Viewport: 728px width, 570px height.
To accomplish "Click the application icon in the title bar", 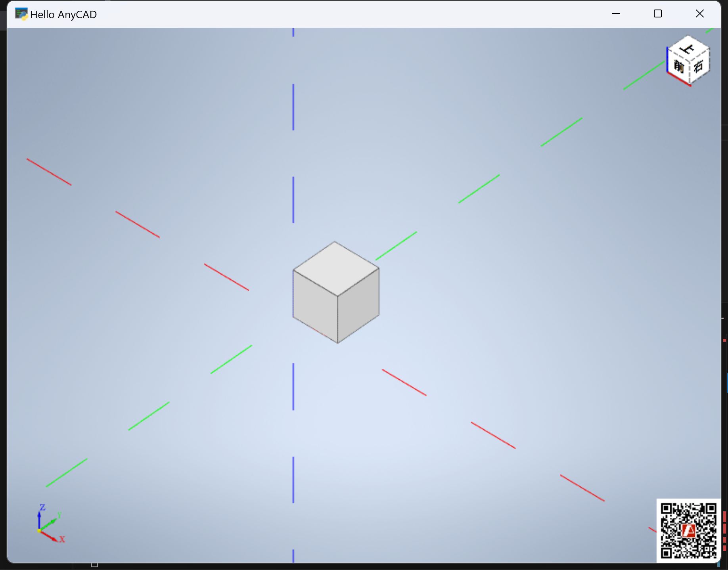I will point(21,14).
